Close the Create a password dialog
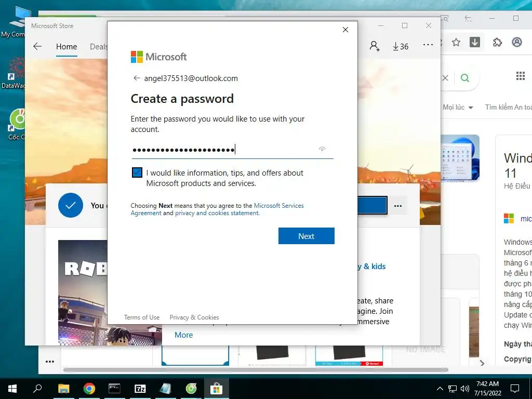 [x=345, y=30]
